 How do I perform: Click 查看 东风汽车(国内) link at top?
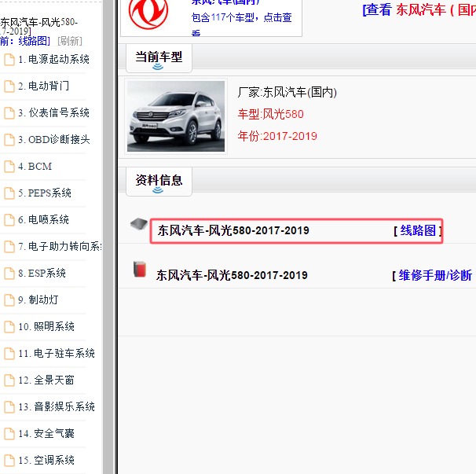[419, 9]
